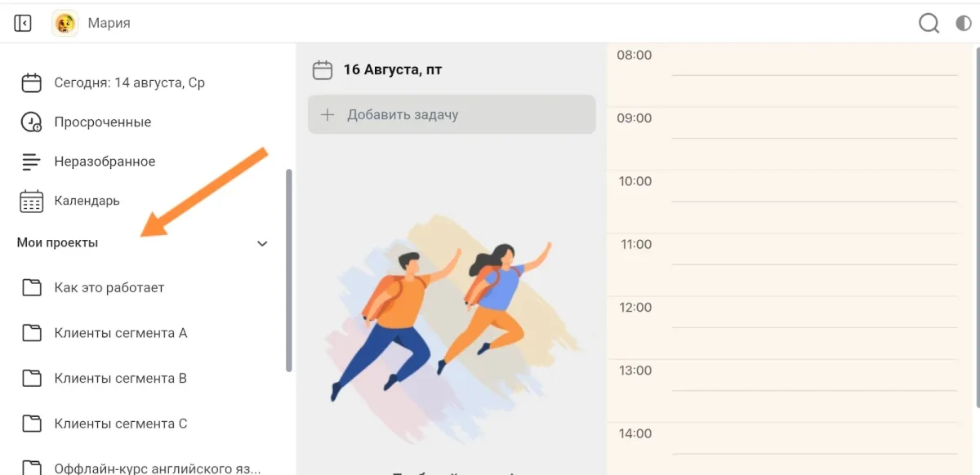Click the Добавить задачу button
The height and width of the screenshot is (475, 980).
point(452,115)
